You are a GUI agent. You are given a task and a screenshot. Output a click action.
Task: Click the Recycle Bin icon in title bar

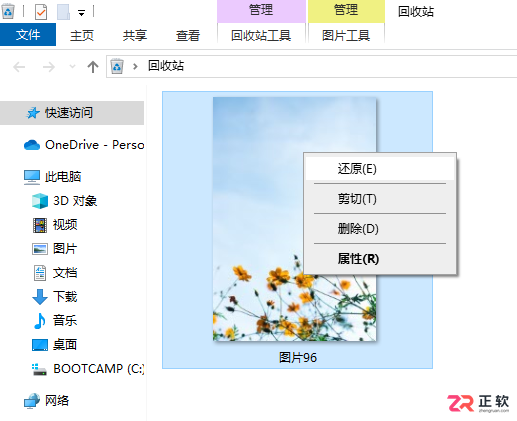(x=8, y=11)
